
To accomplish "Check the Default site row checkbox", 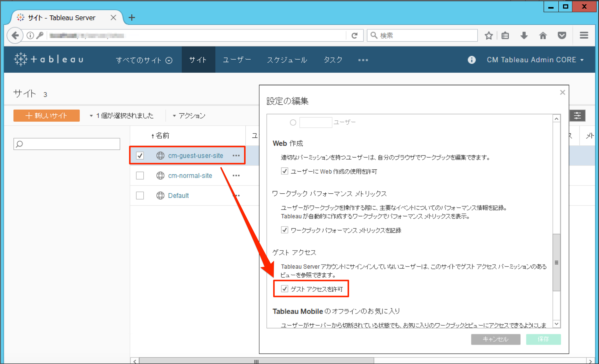I will tap(140, 195).
